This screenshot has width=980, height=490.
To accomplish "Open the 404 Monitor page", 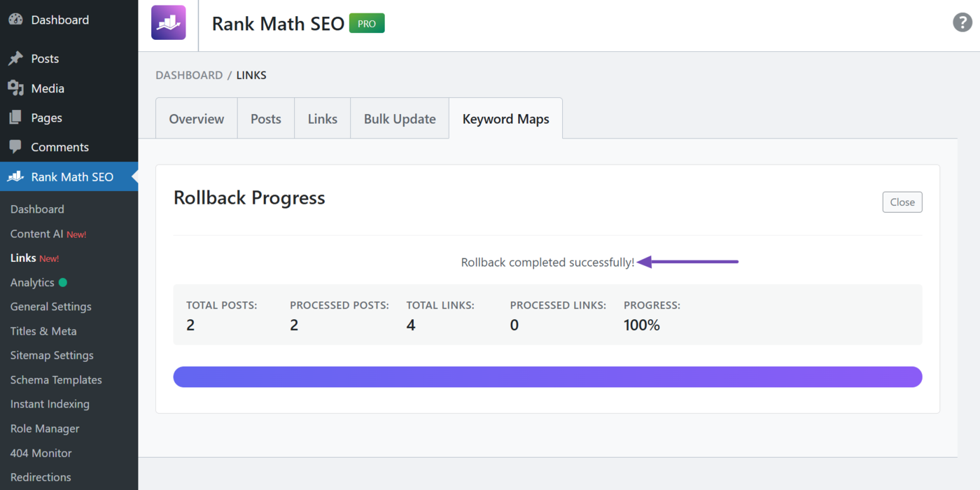I will pos(41,453).
